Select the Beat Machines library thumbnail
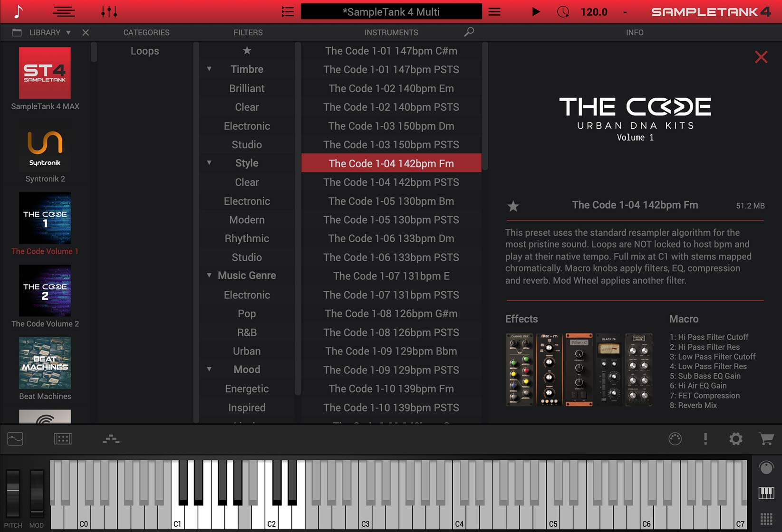Screen dimensions: 782x532 click(x=45, y=362)
